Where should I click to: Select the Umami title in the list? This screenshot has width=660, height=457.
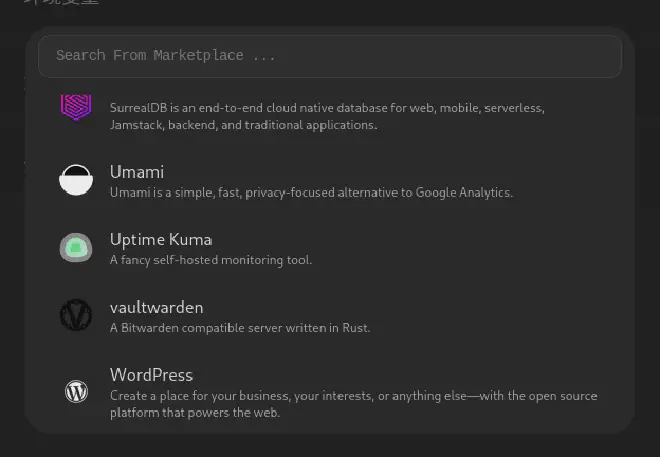[137, 172]
